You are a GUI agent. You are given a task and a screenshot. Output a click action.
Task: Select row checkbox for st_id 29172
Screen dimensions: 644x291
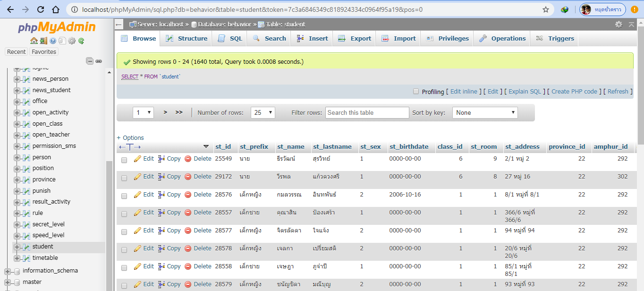[124, 178]
